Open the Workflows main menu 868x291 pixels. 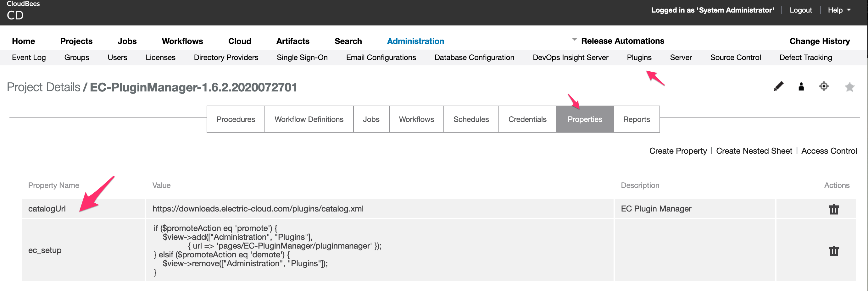pyautogui.click(x=182, y=41)
